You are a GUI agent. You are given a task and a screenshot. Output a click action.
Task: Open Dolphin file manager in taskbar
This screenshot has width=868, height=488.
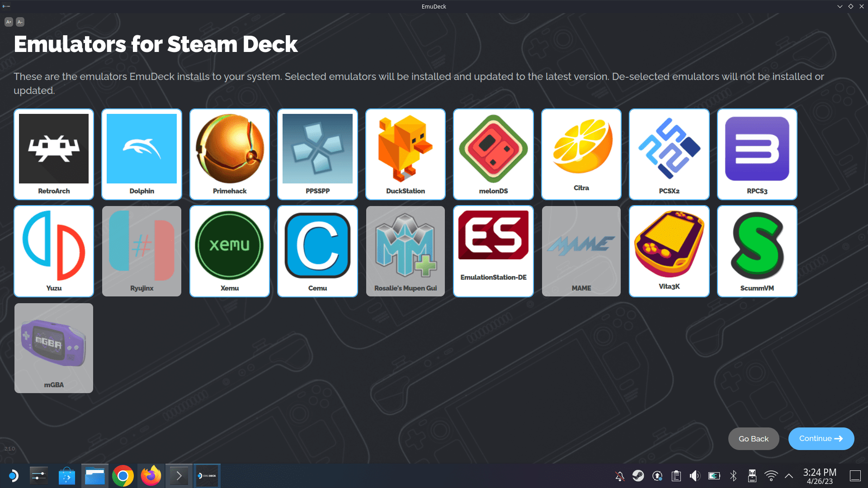click(x=95, y=476)
